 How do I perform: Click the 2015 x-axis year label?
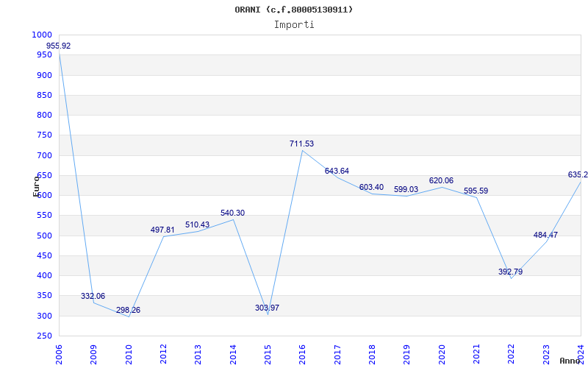268,355
